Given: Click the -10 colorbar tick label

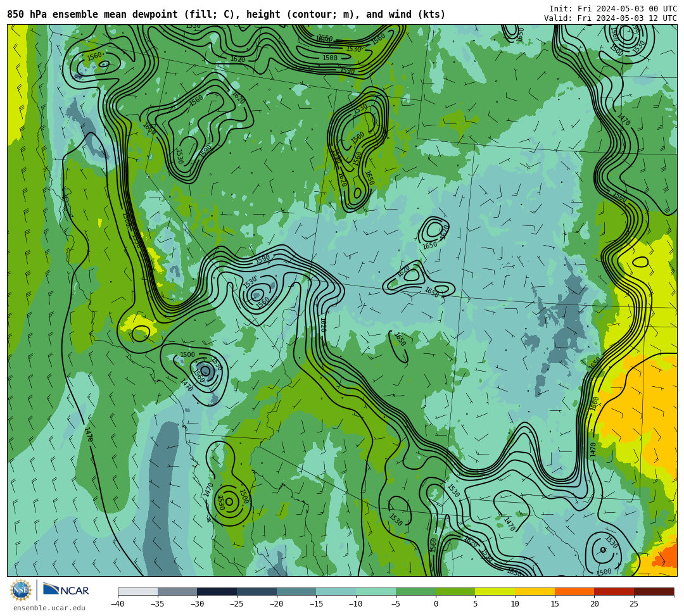Looking at the screenshot, I should pyautogui.click(x=355, y=604).
